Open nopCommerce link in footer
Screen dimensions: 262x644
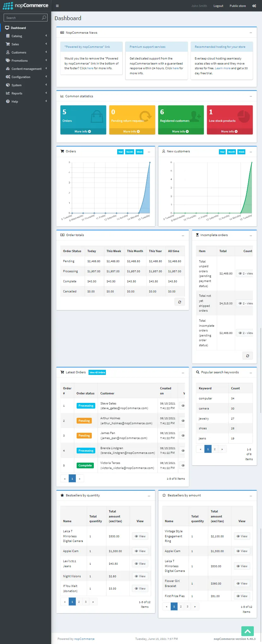coord(84,639)
